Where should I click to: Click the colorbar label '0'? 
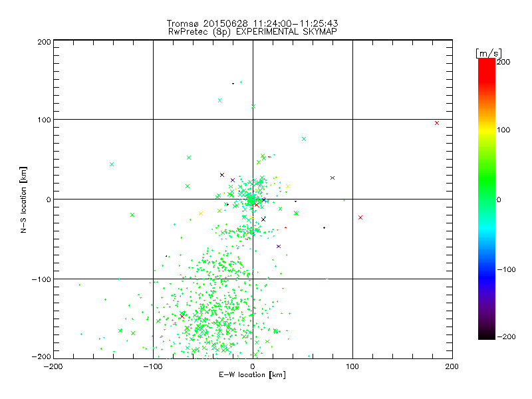[x=499, y=200]
